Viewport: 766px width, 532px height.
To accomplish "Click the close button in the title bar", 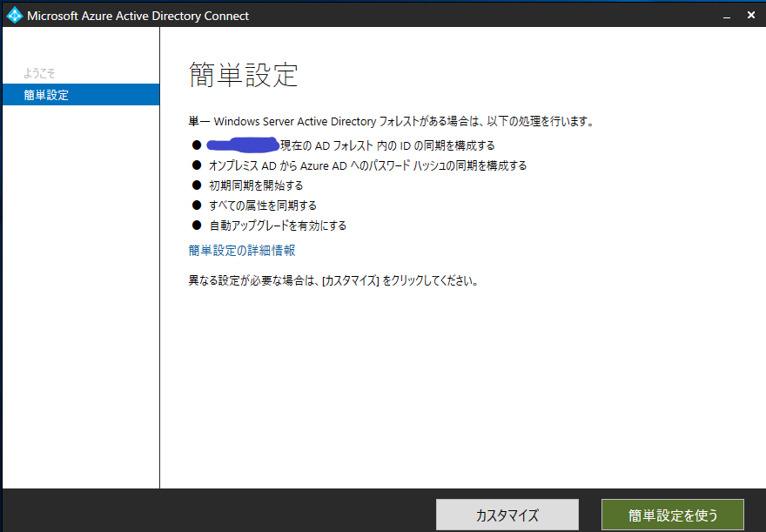I will [x=750, y=15].
